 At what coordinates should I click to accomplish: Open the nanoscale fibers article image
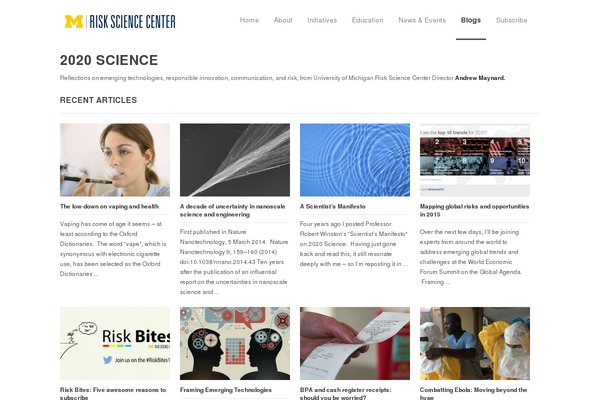click(x=235, y=160)
